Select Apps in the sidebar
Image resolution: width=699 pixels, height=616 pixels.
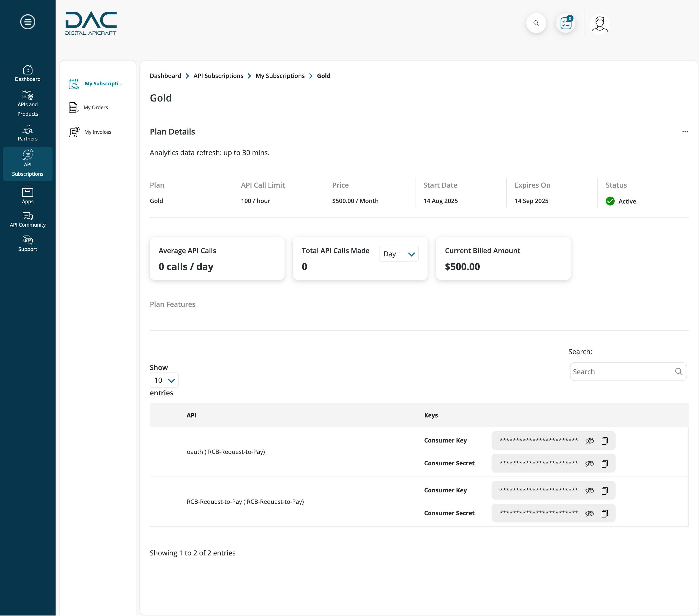(28, 195)
